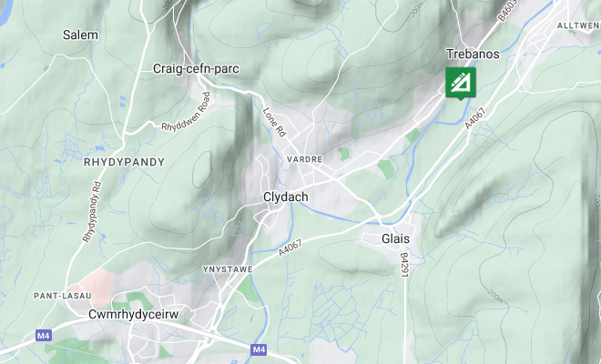
Task: Select the Rhydypandy Rd road label
Action: click(92, 212)
